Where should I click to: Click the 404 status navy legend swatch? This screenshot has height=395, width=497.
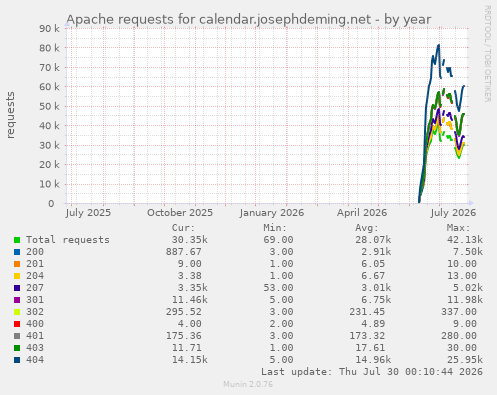[17, 360]
